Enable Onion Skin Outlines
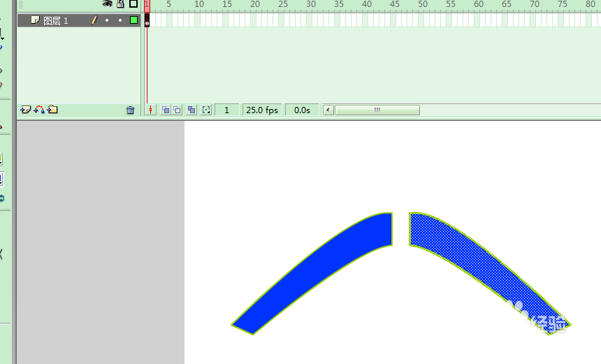The width and height of the screenshot is (601, 364). (x=177, y=110)
